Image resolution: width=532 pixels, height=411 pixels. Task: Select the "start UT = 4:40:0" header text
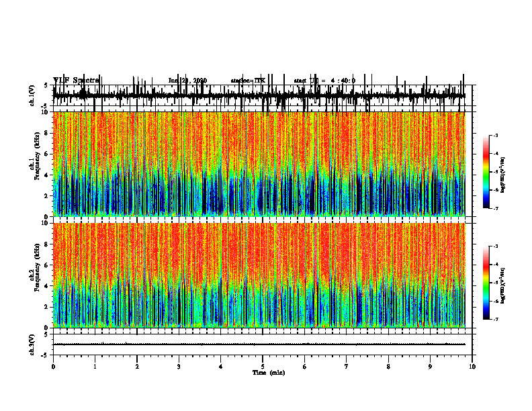[x=324, y=81]
